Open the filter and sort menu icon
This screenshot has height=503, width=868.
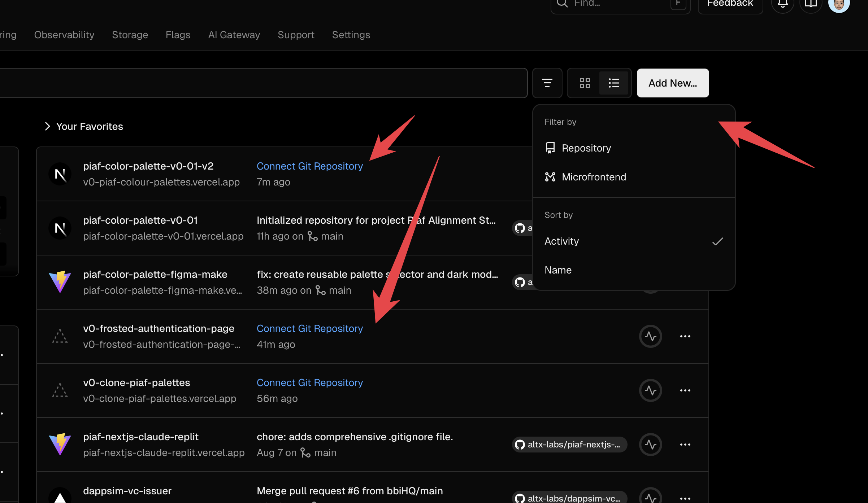(547, 83)
